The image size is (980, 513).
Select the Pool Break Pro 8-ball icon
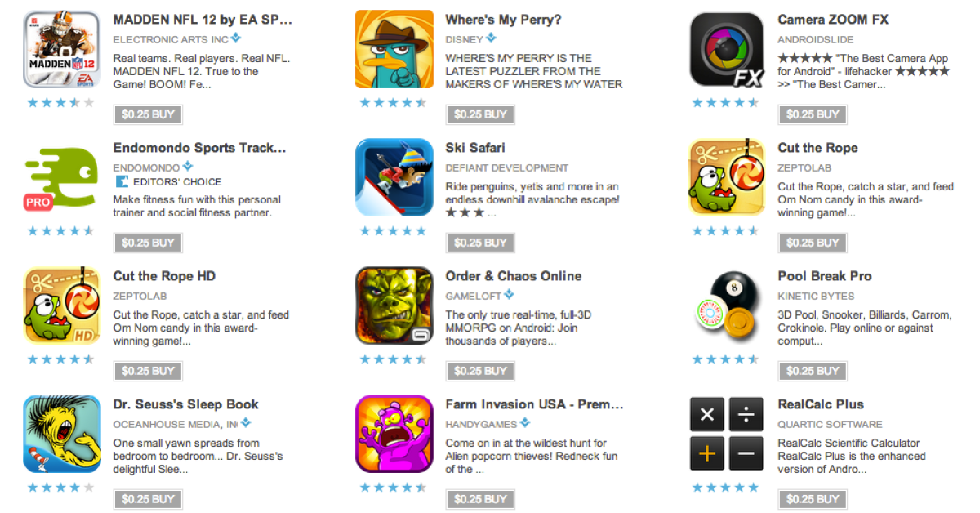coord(727,304)
